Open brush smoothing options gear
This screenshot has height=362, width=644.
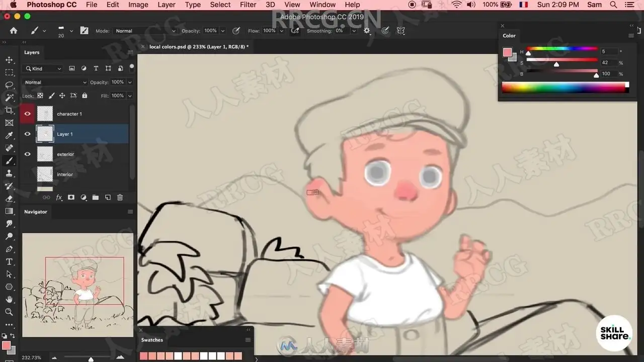point(367,31)
